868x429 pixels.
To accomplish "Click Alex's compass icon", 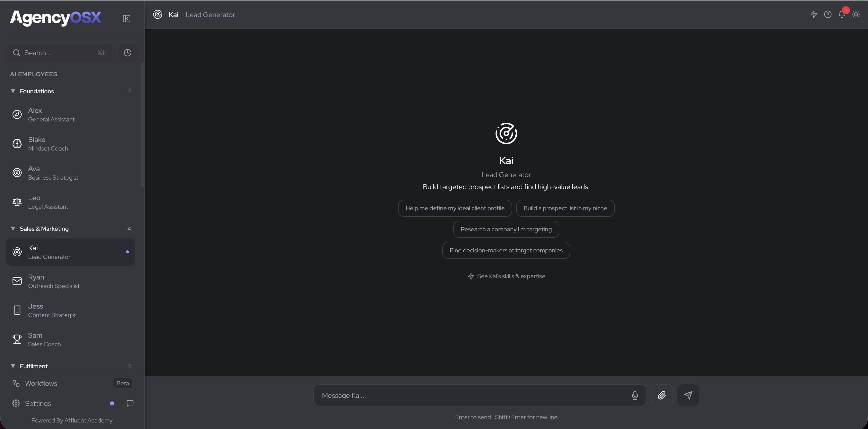I will 17,114.
